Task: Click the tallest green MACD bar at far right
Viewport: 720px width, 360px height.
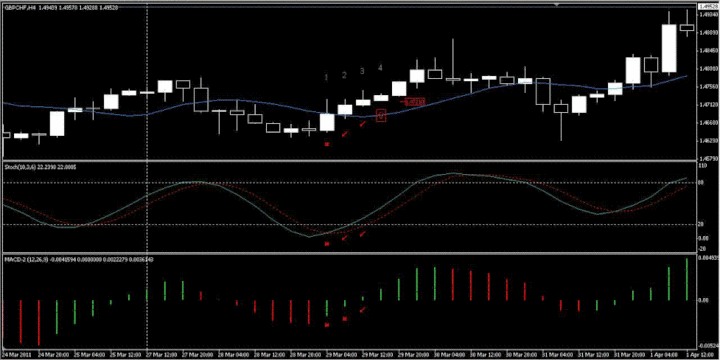Action: click(x=687, y=280)
